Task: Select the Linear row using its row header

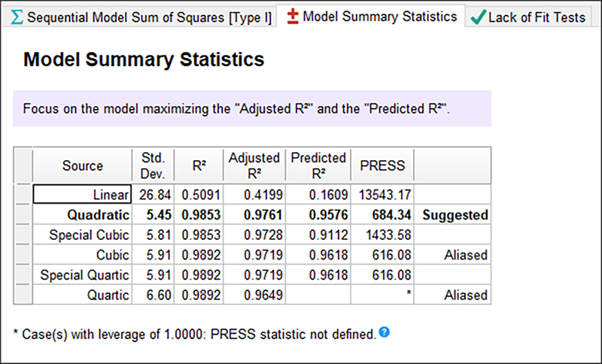Action: 23,194
